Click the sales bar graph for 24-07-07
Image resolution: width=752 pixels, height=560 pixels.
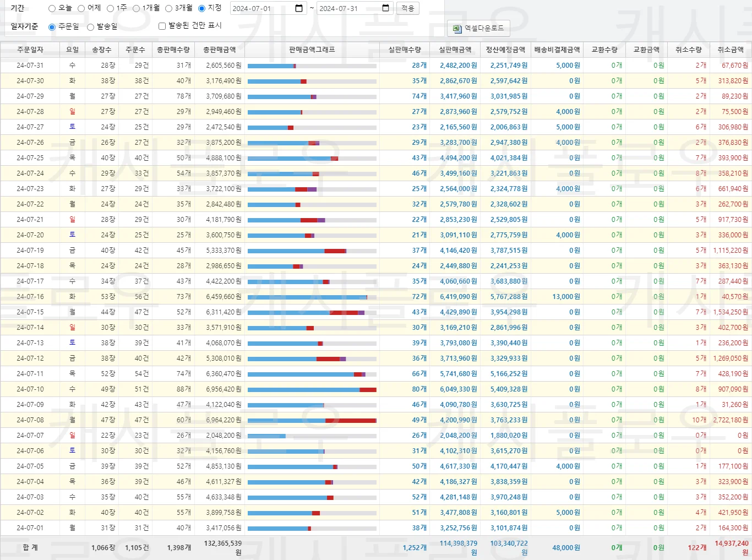(x=312, y=436)
